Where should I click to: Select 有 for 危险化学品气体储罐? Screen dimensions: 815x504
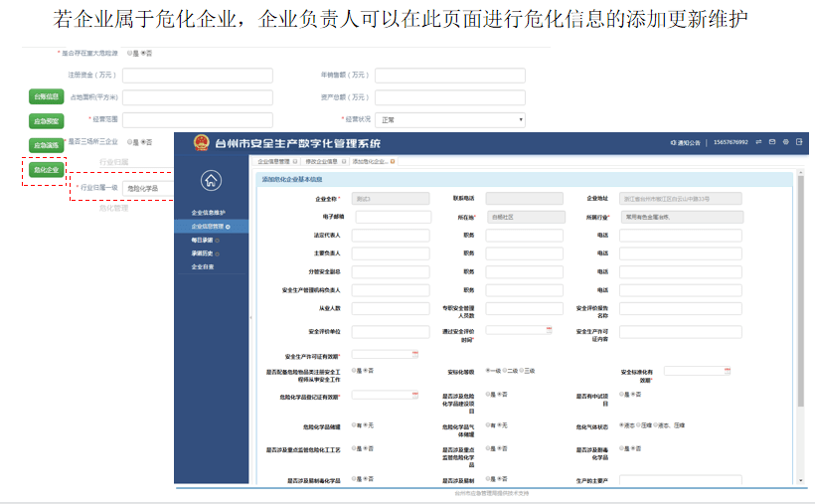pyautogui.click(x=488, y=424)
